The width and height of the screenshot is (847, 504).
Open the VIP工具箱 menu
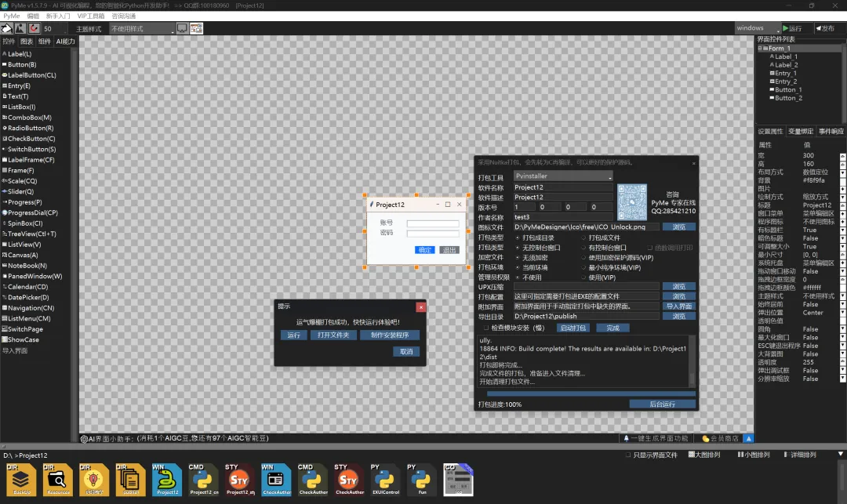pyautogui.click(x=91, y=16)
